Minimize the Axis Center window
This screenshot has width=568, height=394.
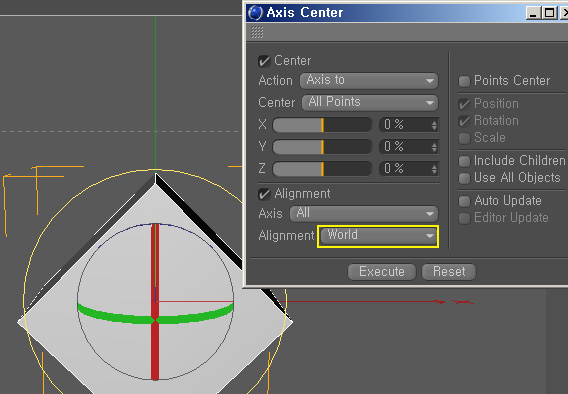pos(533,13)
